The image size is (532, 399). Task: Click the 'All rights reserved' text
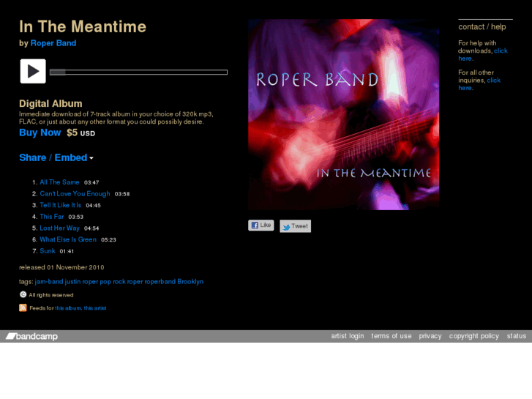click(51, 295)
